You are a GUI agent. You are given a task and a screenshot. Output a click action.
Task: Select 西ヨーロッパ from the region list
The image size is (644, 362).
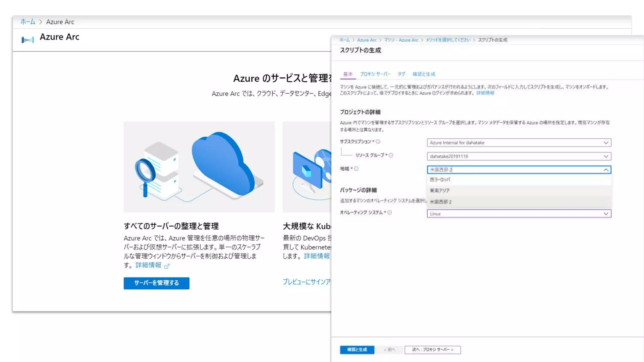pyautogui.click(x=519, y=179)
